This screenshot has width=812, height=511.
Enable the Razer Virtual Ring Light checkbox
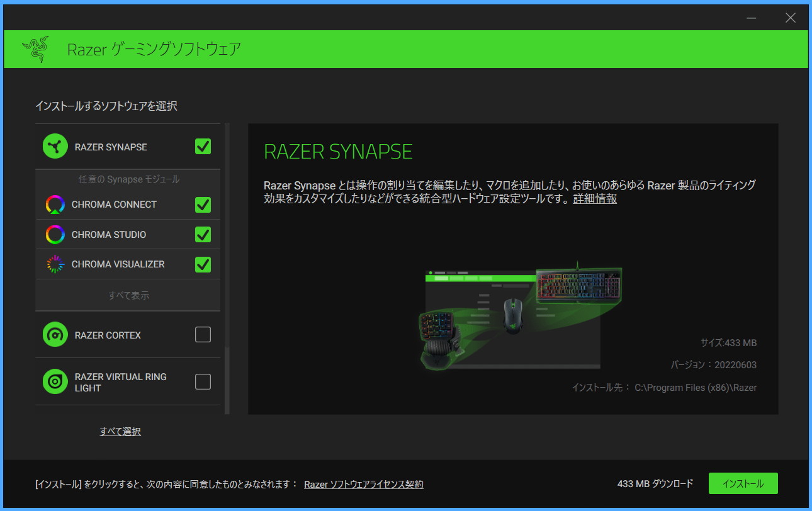tap(203, 382)
